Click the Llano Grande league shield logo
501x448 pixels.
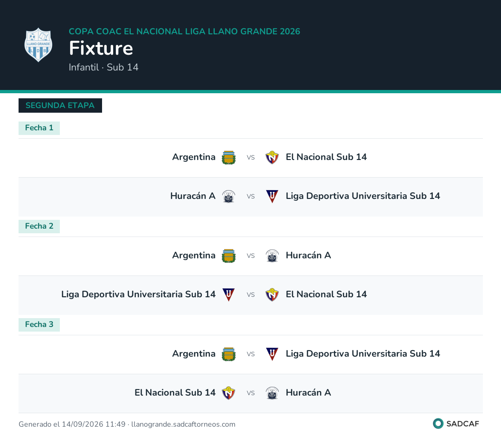click(x=39, y=45)
